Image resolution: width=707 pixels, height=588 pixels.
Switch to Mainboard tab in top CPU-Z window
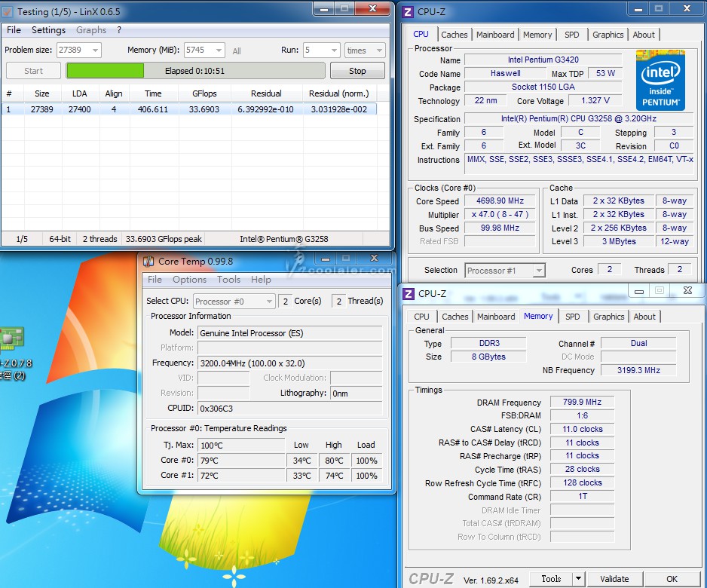click(495, 35)
